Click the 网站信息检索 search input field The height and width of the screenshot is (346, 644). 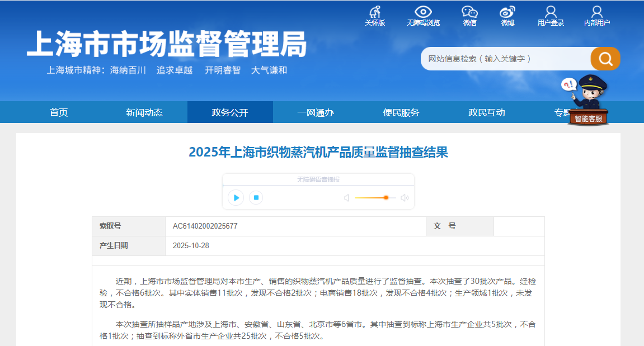(505, 59)
